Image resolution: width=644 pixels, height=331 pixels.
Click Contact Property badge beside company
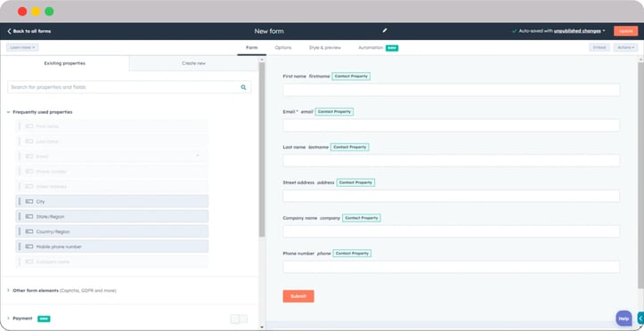pyautogui.click(x=362, y=218)
